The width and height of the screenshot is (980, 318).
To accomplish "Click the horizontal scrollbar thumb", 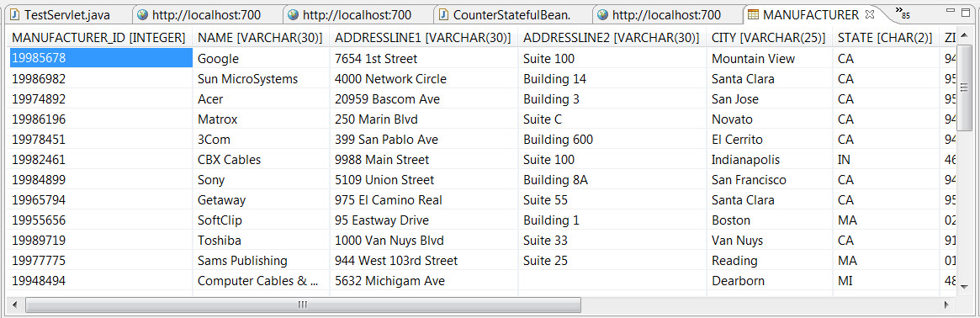I will pyautogui.click(x=303, y=305).
